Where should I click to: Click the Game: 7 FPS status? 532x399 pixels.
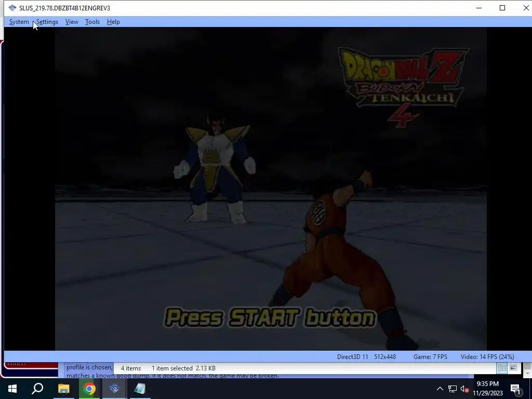click(x=430, y=356)
